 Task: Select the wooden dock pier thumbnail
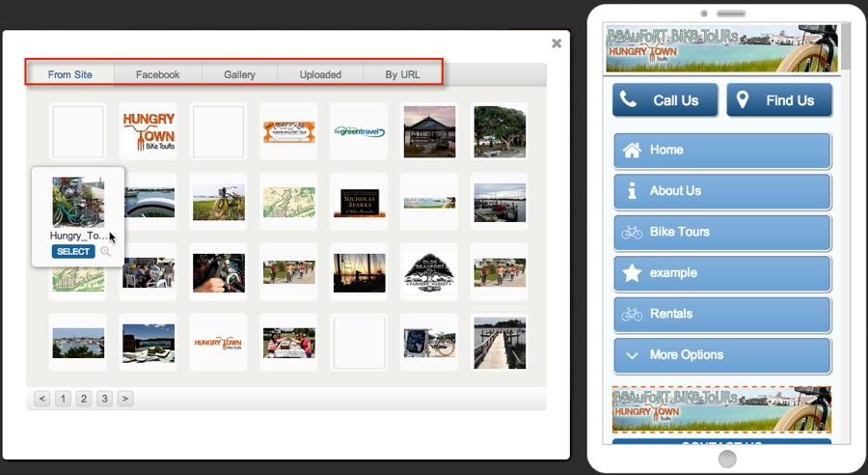pos(500,343)
